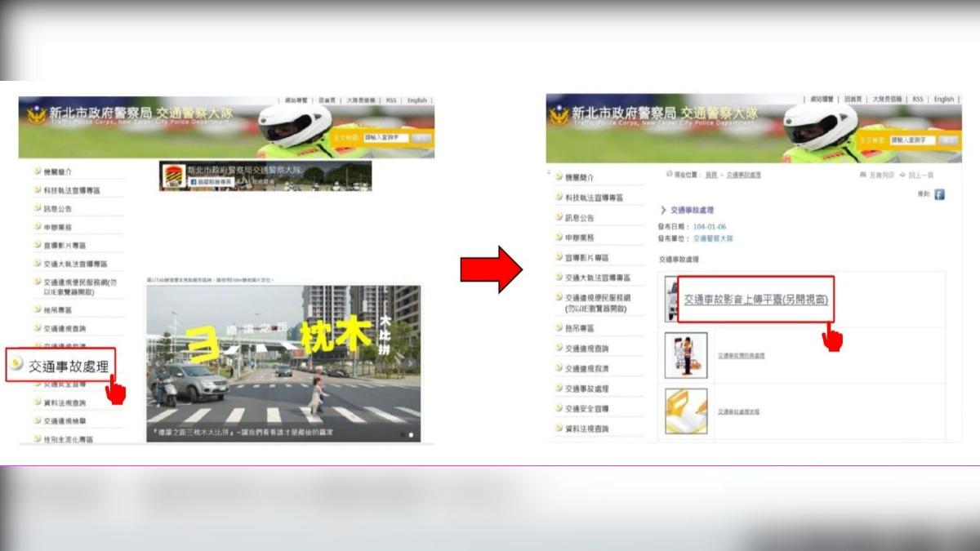
Task: Open 機關簡介 in right page sidebar
Action: click(580, 177)
